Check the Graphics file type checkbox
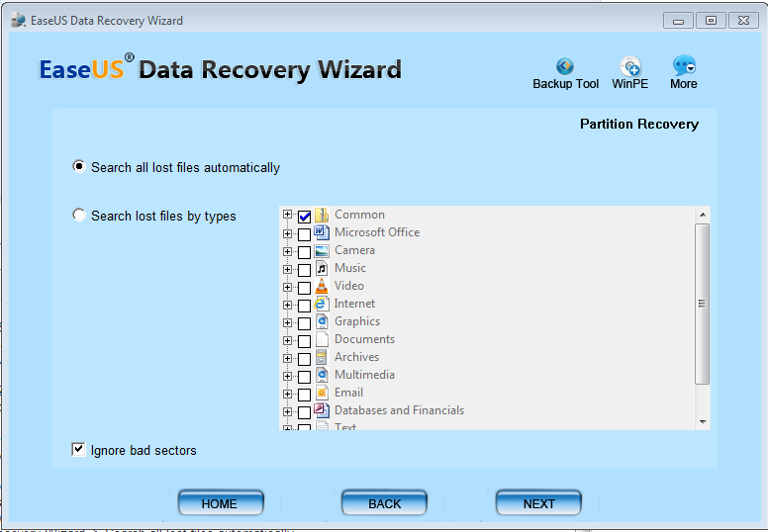 point(304,323)
